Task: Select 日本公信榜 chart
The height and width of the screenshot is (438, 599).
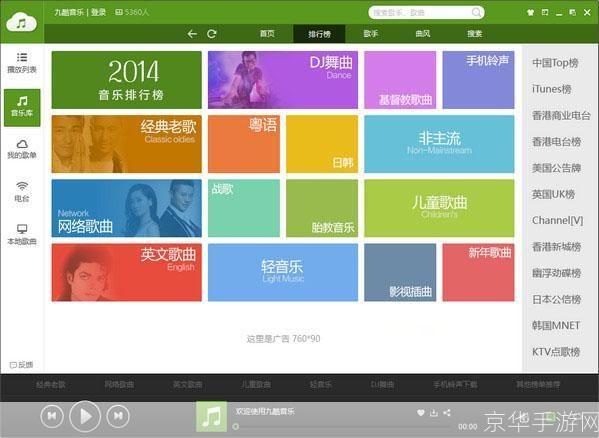Action: click(557, 299)
